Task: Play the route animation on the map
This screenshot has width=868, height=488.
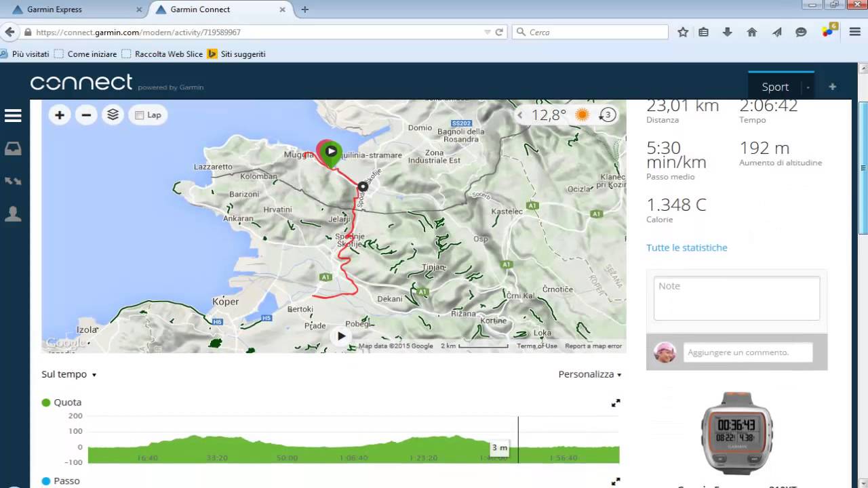Action: (x=341, y=336)
